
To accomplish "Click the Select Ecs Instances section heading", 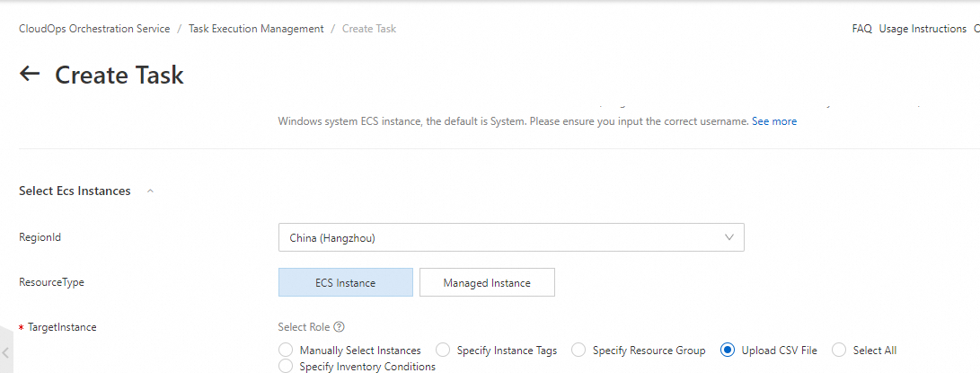I will pyautogui.click(x=75, y=191).
